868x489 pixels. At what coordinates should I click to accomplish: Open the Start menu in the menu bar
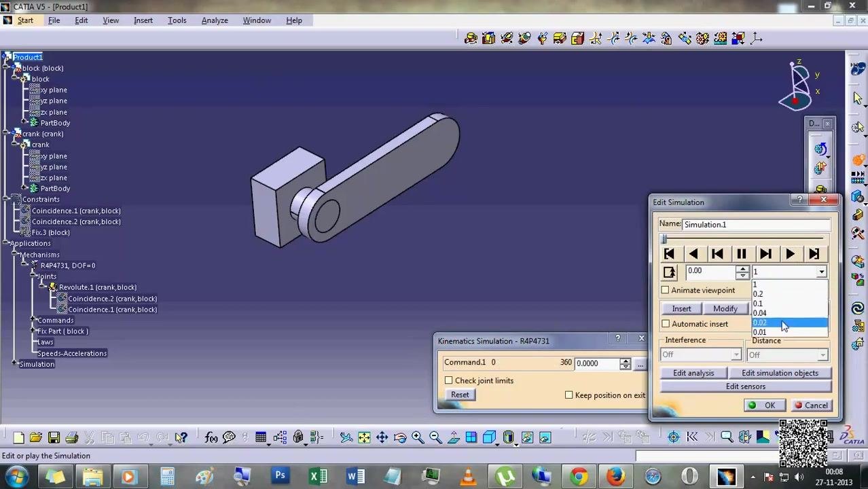(25, 20)
